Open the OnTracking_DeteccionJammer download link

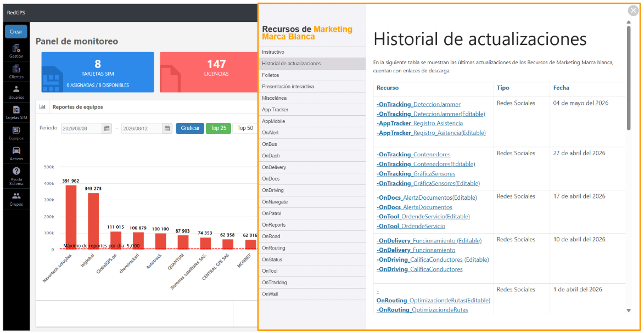coord(418,104)
